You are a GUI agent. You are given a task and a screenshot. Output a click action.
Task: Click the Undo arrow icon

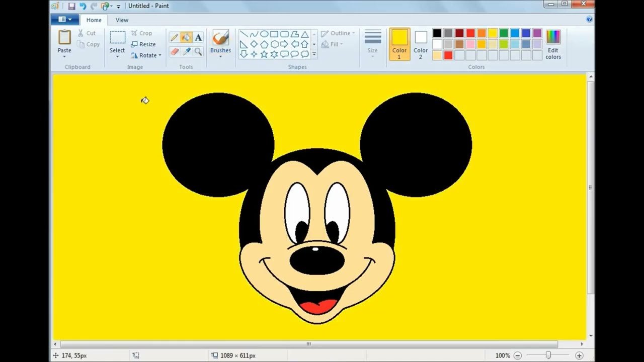[x=83, y=6]
